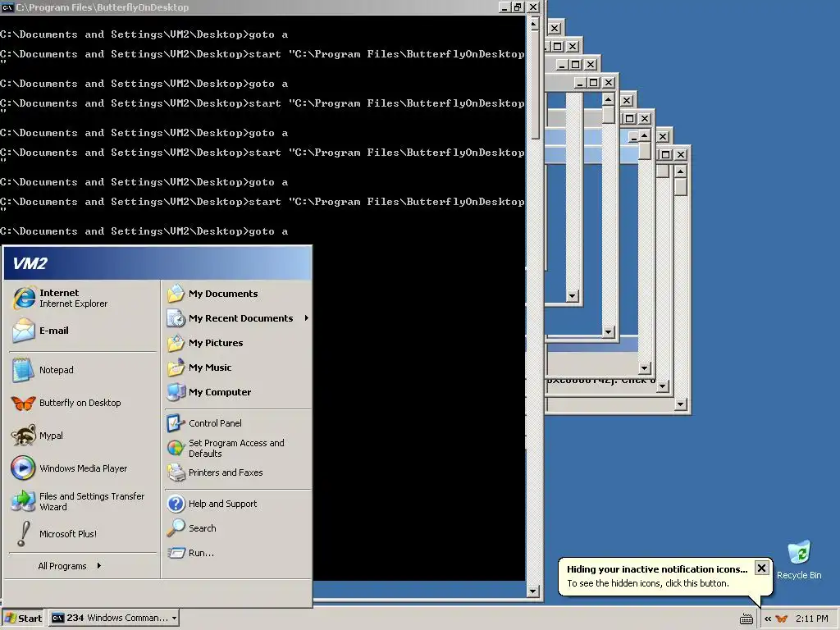Screen dimensions: 840x630
Task: Show hidden notification icons chevron
Action: click(x=768, y=619)
